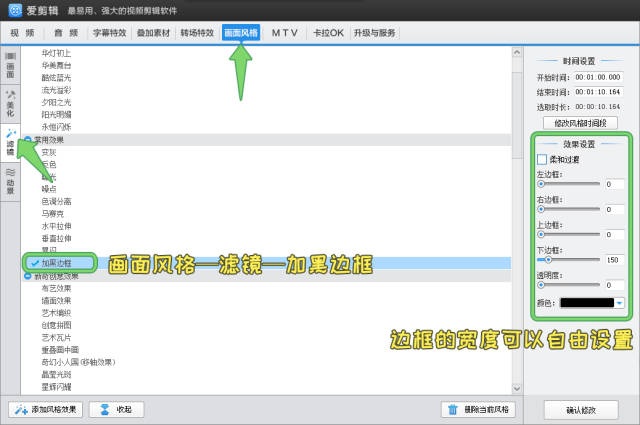Click the black 颜色 color swatch
Screen dimensions: 640x425
(587, 303)
